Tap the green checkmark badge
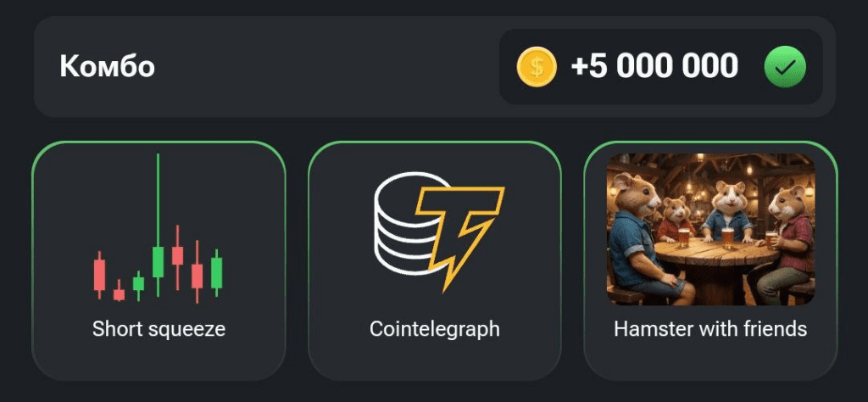868x402 pixels. (x=784, y=67)
